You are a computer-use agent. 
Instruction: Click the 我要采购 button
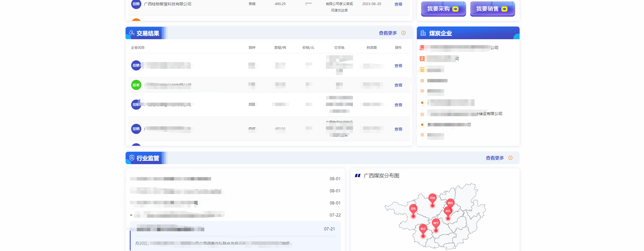pyautogui.click(x=443, y=9)
